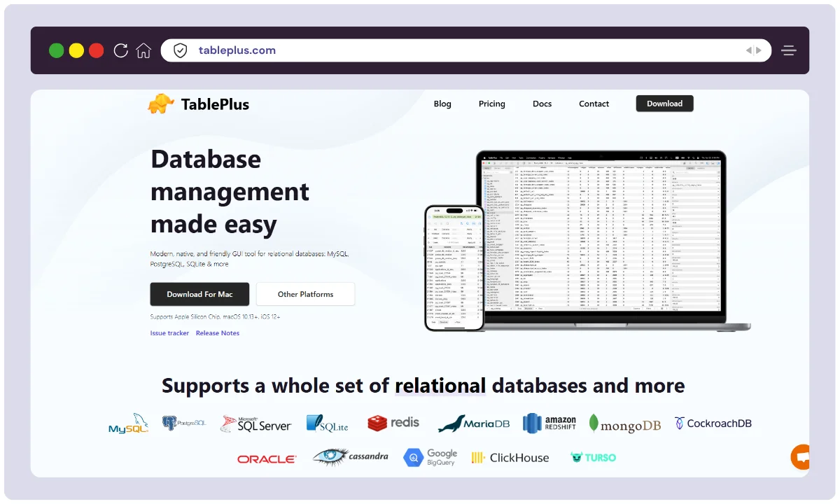840x504 pixels.
Task: Click the TablePlus elephant logo
Action: (x=161, y=104)
